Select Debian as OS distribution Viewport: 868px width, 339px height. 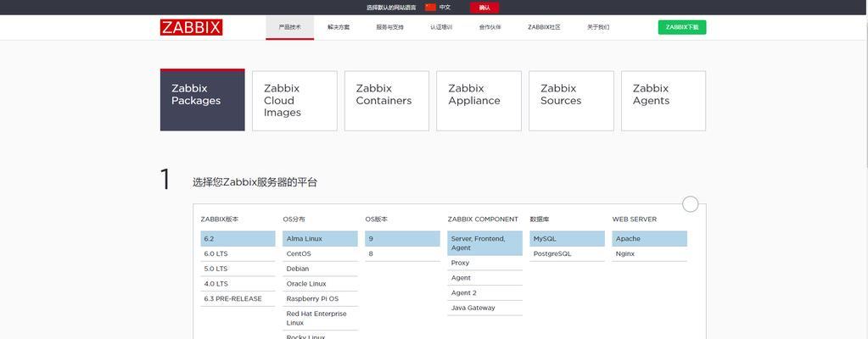click(320, 269)
